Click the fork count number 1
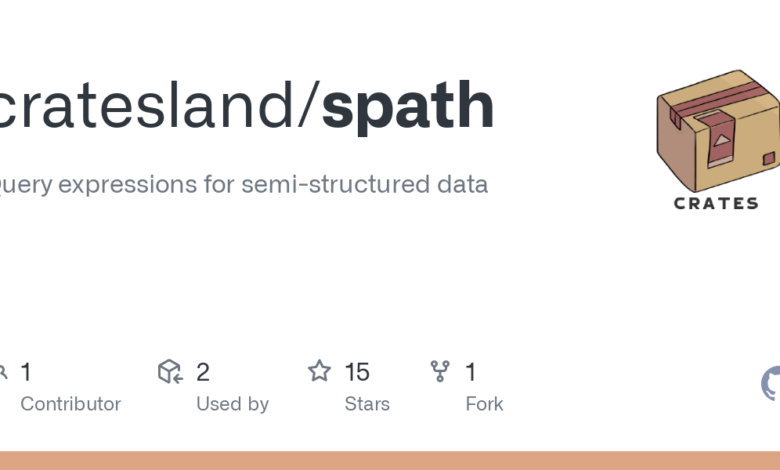The height and width of the screenshot is (470, 780). coord(471,372)
